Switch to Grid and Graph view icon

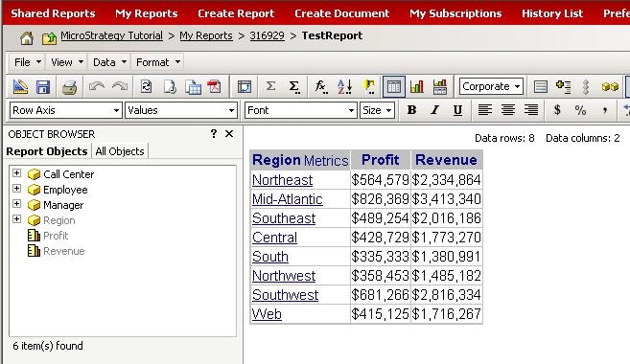(440, 86)
